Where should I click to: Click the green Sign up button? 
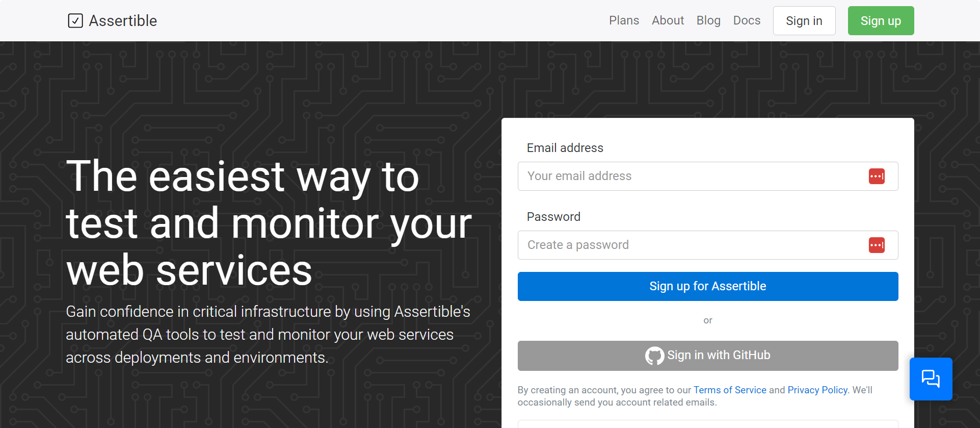point(881,21)
